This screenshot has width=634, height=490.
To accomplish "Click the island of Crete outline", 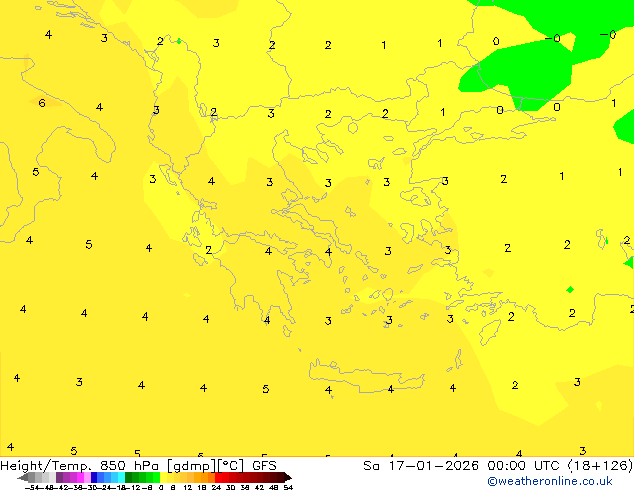I will pos(366,376).
